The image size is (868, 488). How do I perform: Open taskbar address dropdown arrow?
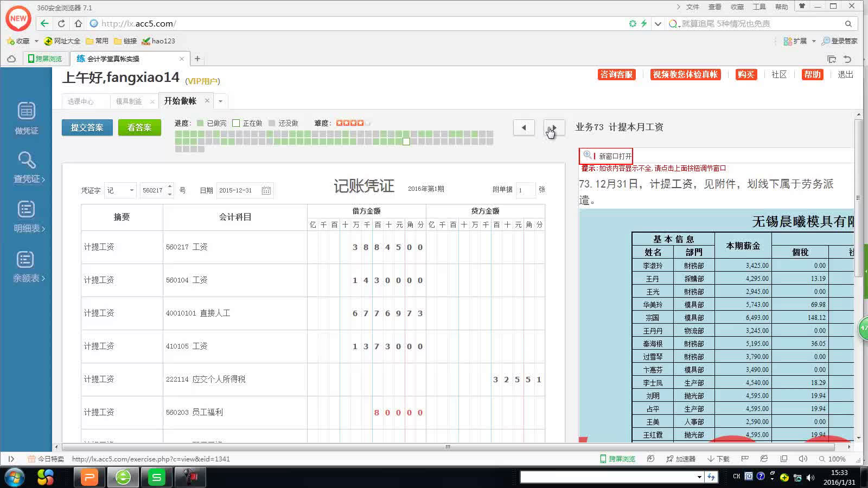(699, 477)
